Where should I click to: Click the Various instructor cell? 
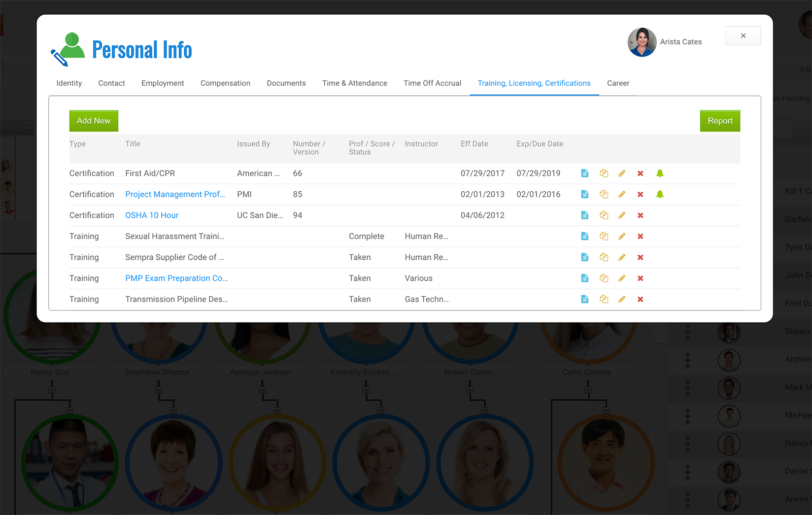click(419, 278)
